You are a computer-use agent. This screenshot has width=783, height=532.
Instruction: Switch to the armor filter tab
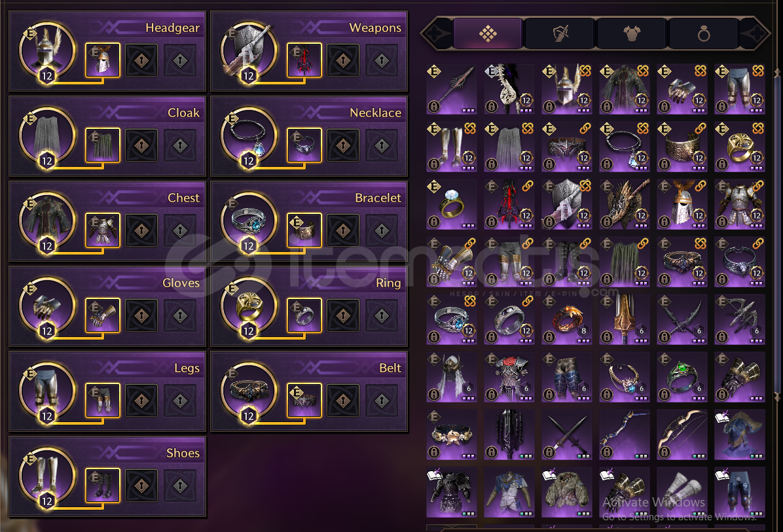(x=632, y=34)
